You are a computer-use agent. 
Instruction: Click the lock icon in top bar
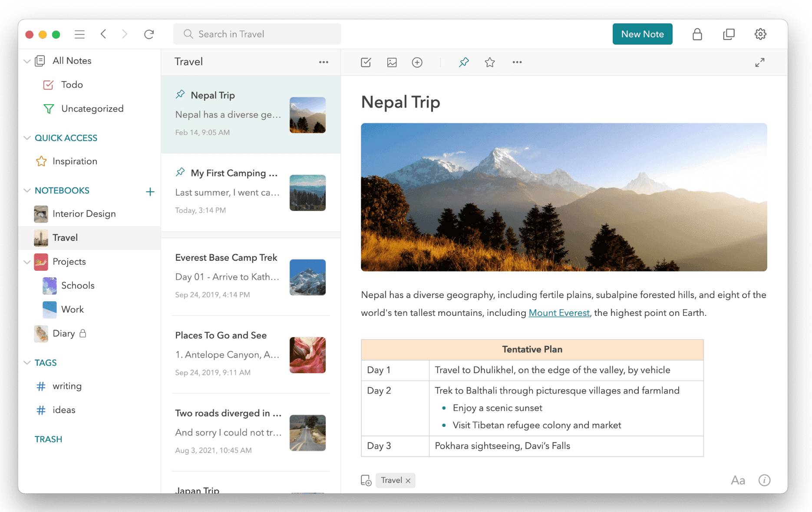click(697, 34)
